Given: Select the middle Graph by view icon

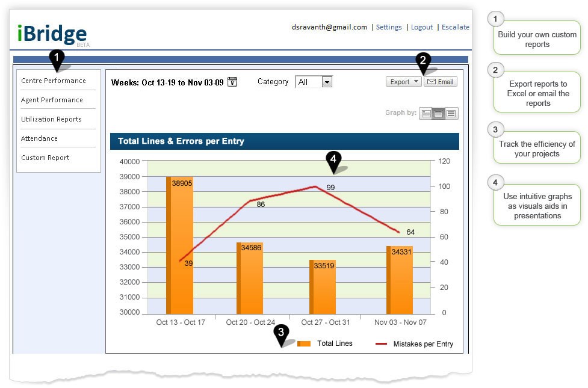Looking at the screenshot, I should pos(439,113).
